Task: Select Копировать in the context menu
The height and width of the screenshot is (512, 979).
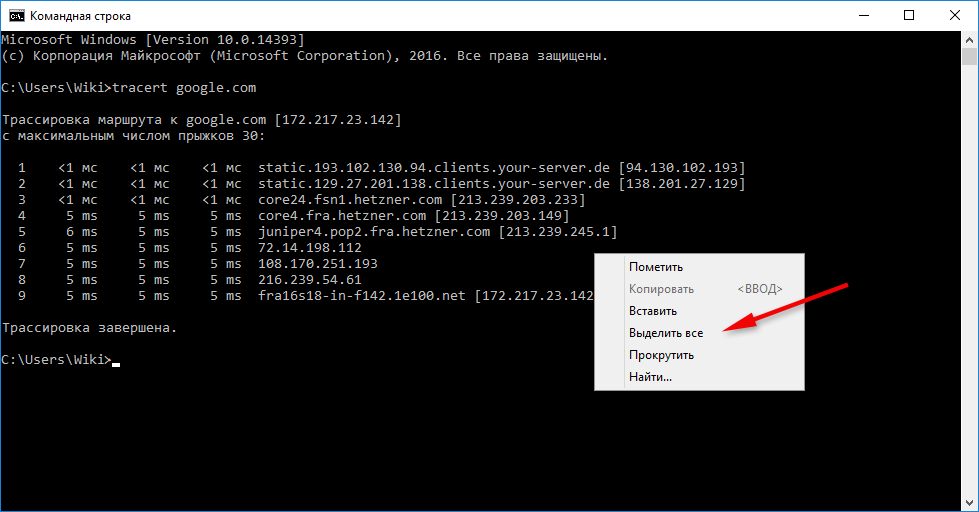Action: click(661, 289)
